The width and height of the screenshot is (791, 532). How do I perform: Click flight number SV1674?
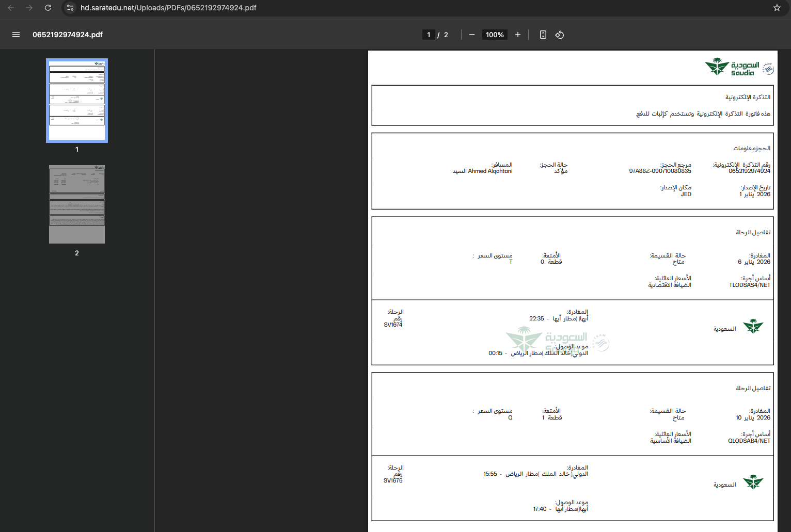[x=393, y=325]
